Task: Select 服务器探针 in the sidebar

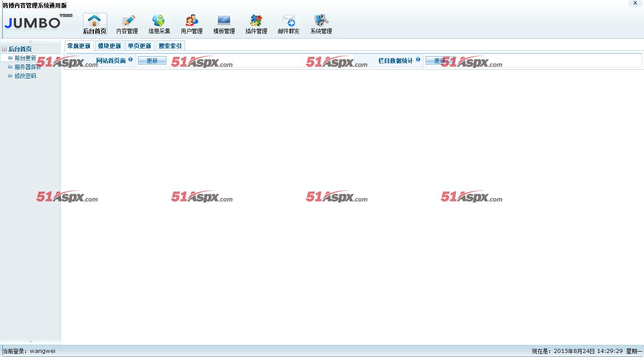Action: [27, 67]
